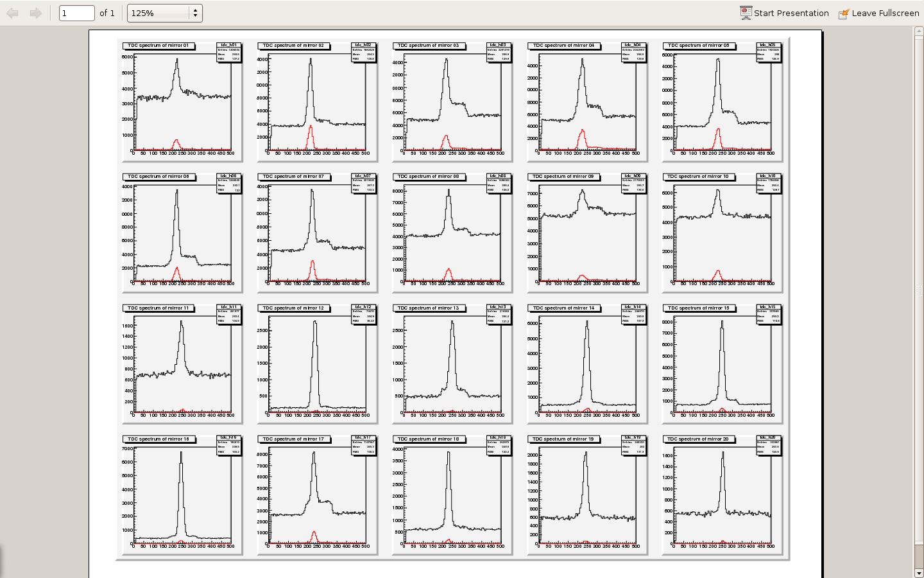
Task: Click the tdc_h01 statistics box
Action: 229,52
